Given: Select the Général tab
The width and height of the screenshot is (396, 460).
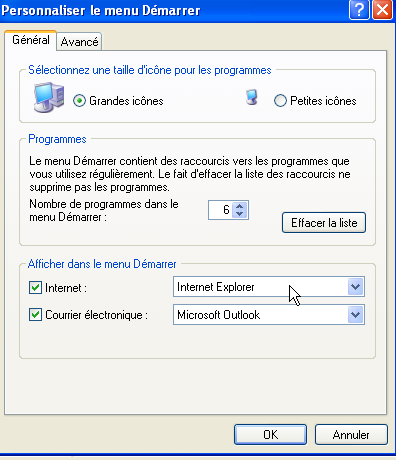Looking at the screenshot, I should tap(31, 40).
